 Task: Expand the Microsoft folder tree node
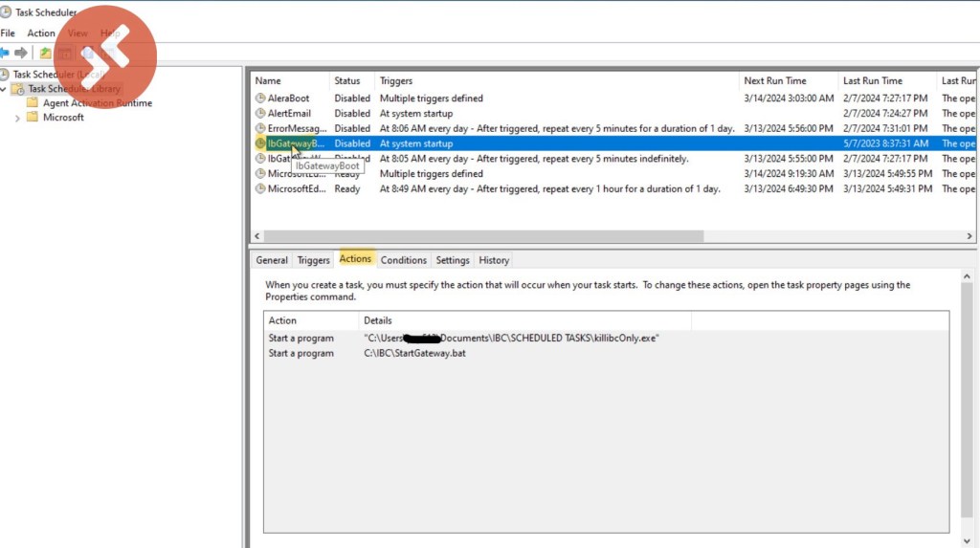tap(17, 118)
